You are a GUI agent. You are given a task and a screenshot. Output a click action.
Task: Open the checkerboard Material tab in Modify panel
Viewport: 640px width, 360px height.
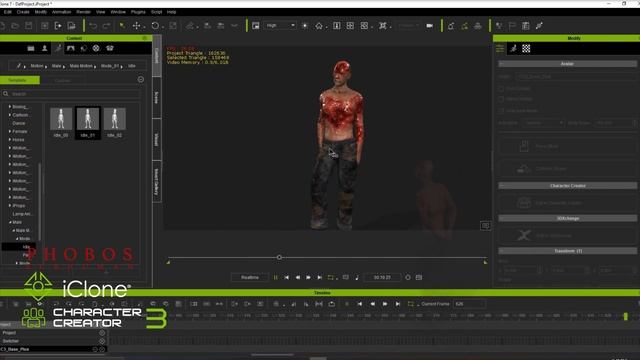coord(526,49)
